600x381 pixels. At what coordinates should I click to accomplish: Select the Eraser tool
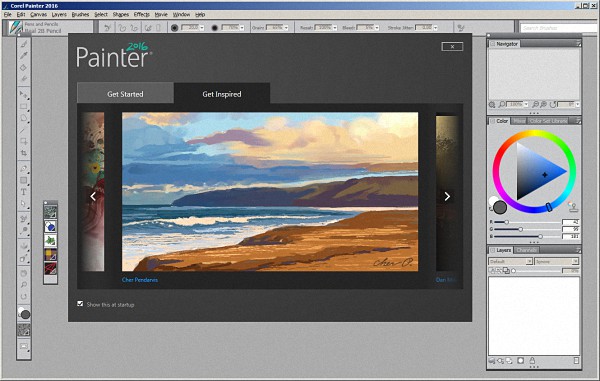24,79
